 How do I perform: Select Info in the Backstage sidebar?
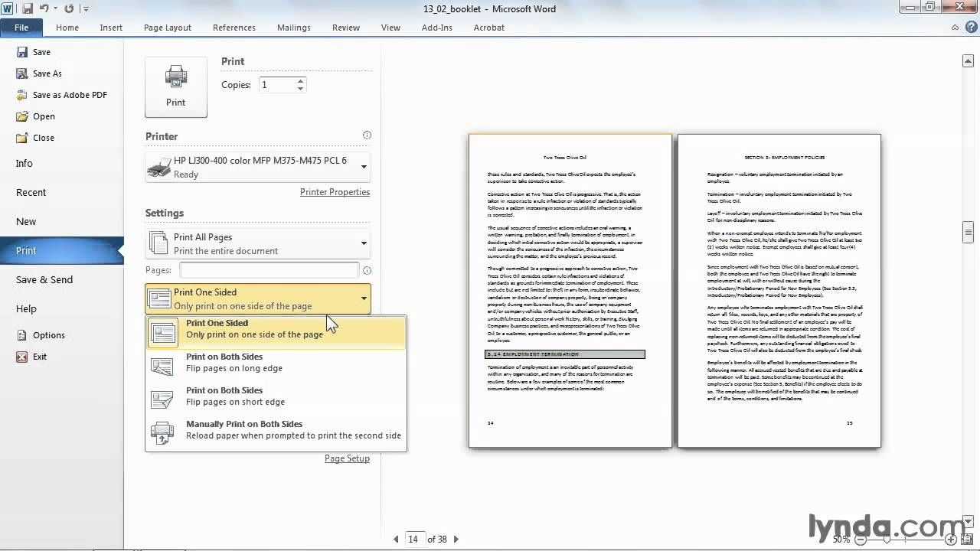click(24, 163)
